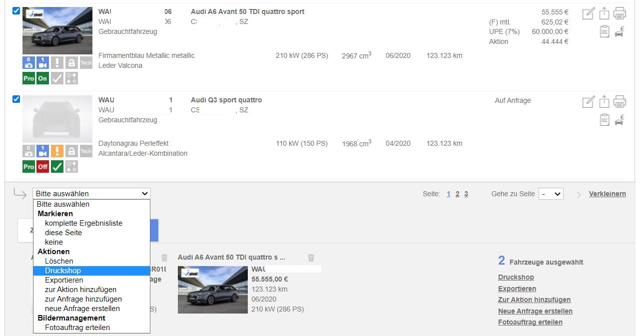The height and width of the screenshot is (336, 644).
Task: Choose 'Exportieren' in the dropdown list
Action: tap(91, 280)
